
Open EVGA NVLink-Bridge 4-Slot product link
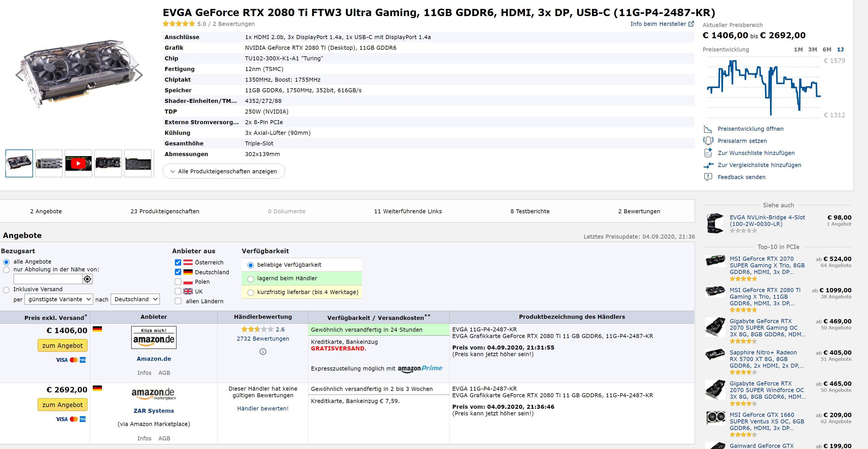coord(767,221)
